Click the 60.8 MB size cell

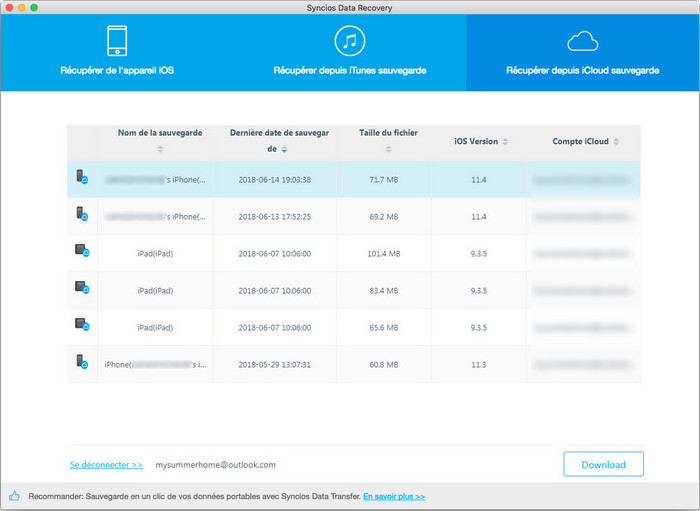coord(383,365)
